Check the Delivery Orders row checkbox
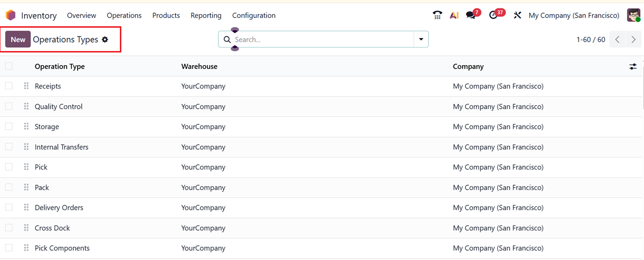The width and height of the screenshot is (644, 260). tap(9, 208)
